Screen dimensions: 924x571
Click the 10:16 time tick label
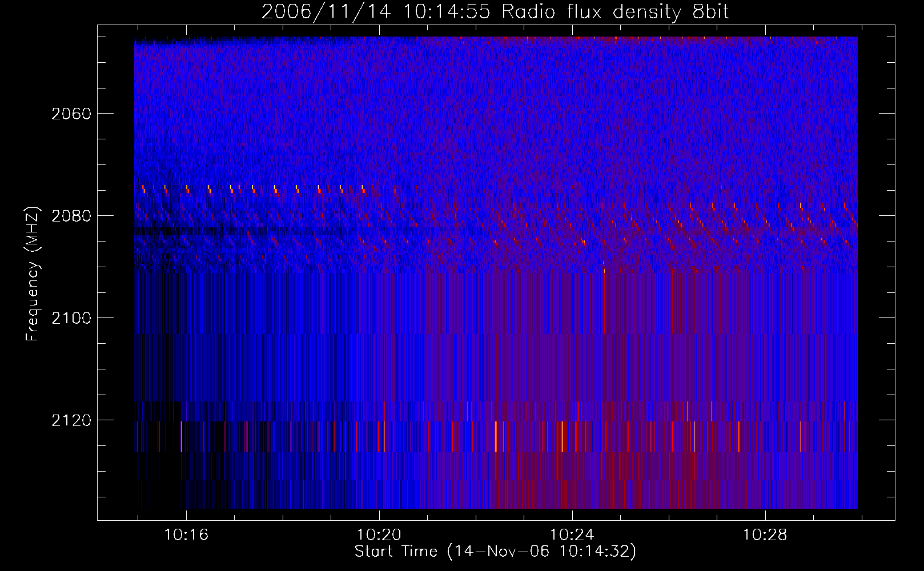pos(186,535)
